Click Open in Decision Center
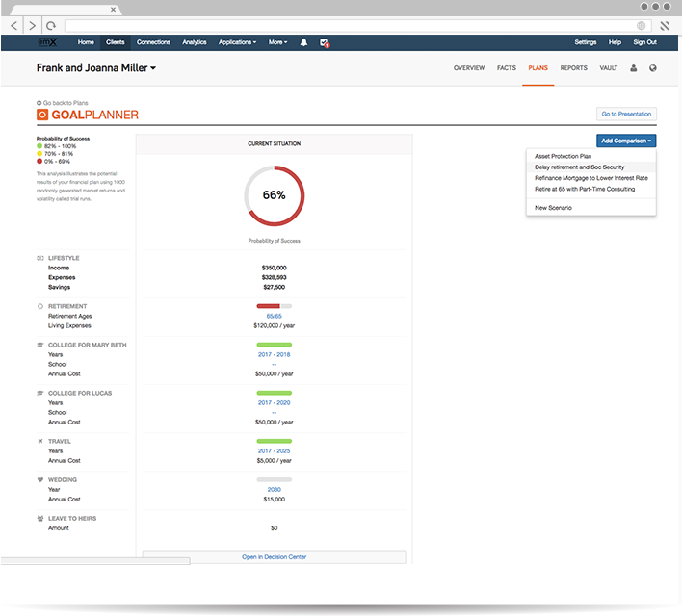682x616 pixels. pyautogui.click(x=274, y=557)
